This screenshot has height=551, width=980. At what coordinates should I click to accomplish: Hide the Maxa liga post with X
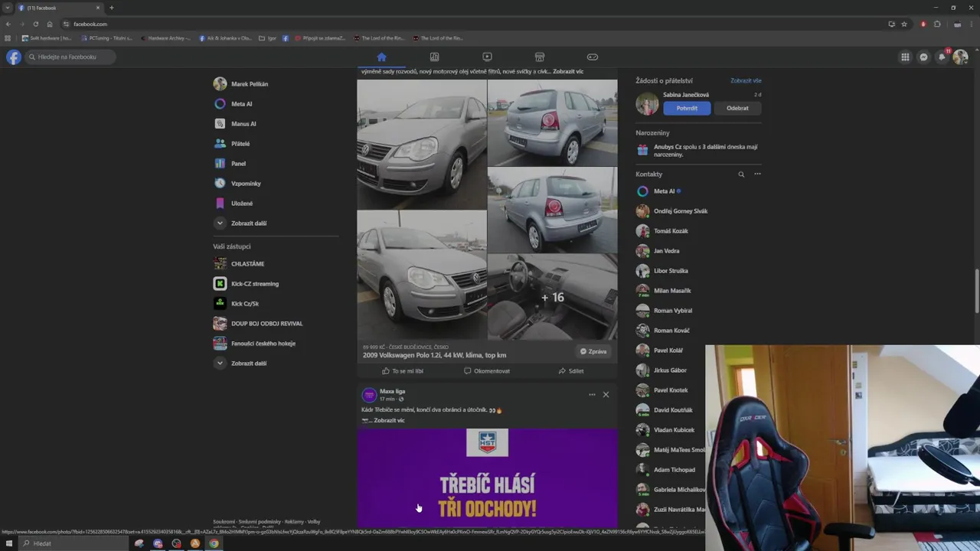pyautogui.click(x=606, y=395)
